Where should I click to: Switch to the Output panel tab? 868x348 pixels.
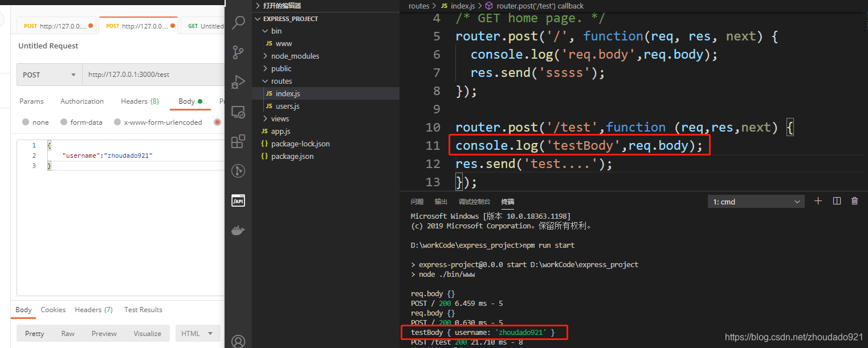pos(441,202)
